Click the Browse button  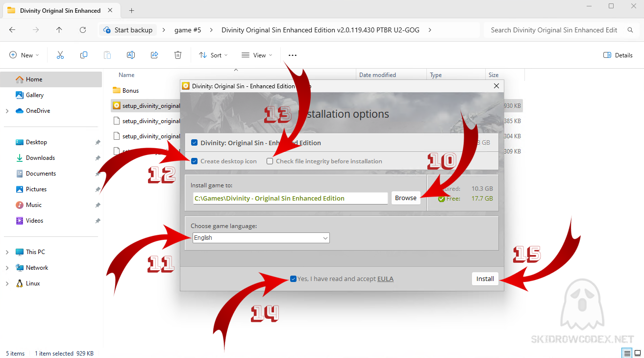click(406, 198)
